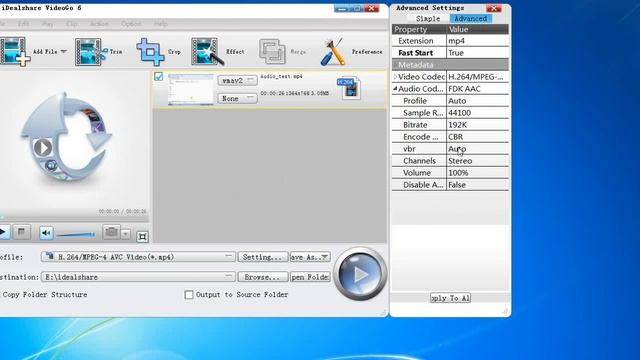Select the Audio_test.mp4 thumbnail
This screenshot has height=360, width=640.
coord(191,90)
